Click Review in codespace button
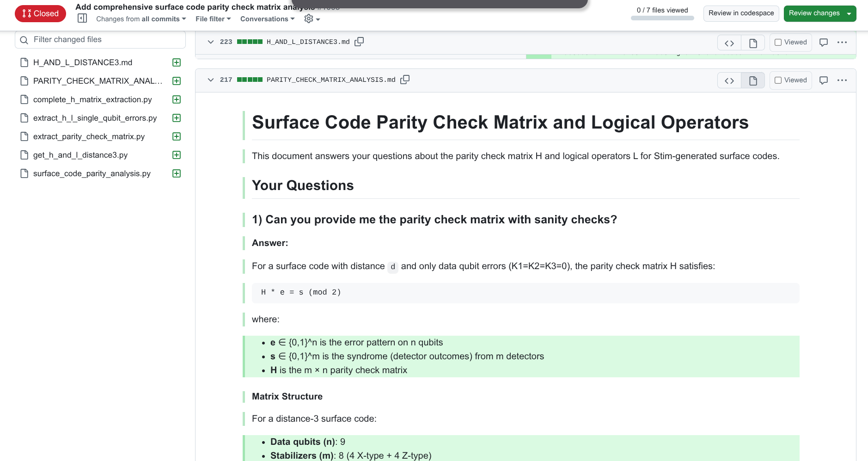Viewport: 868px width, 461px height. (741, 13)
